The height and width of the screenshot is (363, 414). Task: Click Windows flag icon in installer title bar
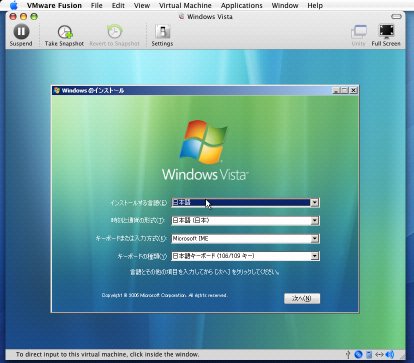(x=57, y=90)
